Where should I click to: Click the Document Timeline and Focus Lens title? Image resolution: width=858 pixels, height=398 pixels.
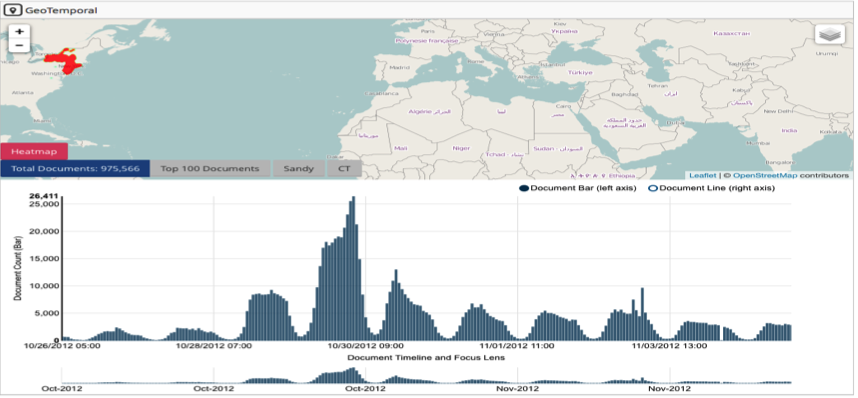426,357
